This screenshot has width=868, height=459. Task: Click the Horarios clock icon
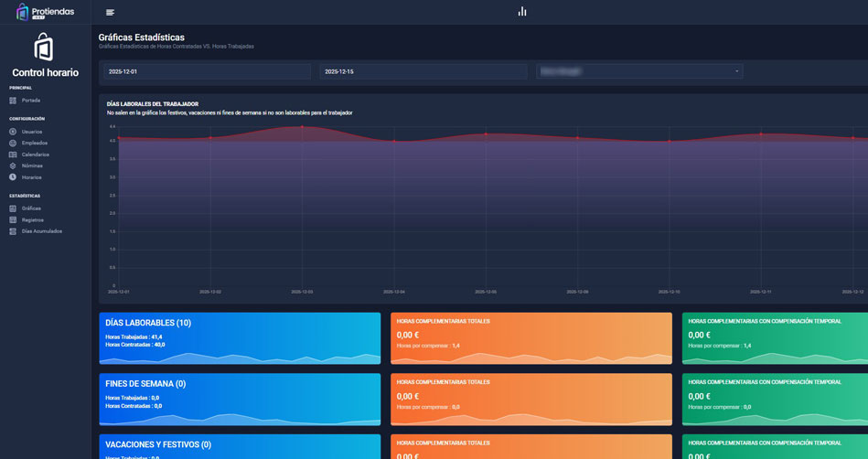point(13,177)
